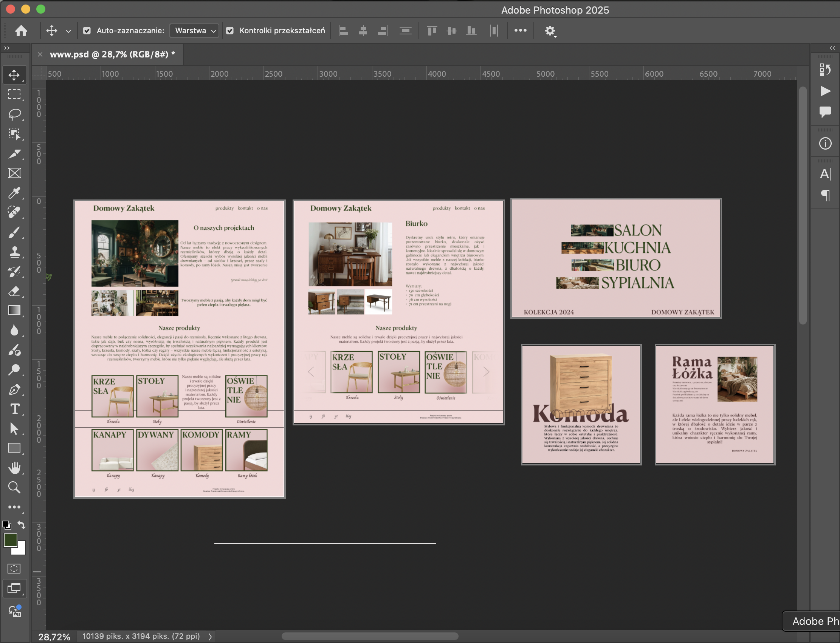This screenshot has height=643, width=840.
Task: Click the vertical canvas scrollbar
Action: (x=803, y=206)
